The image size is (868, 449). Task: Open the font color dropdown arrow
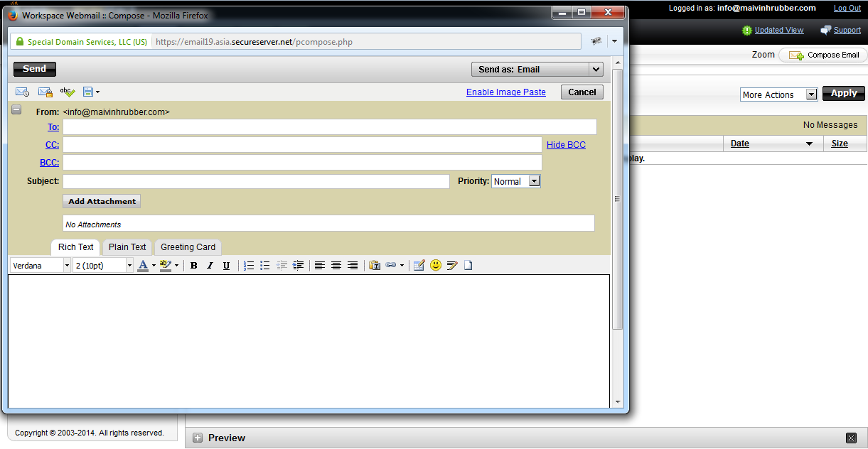click(x=154, y=266)
